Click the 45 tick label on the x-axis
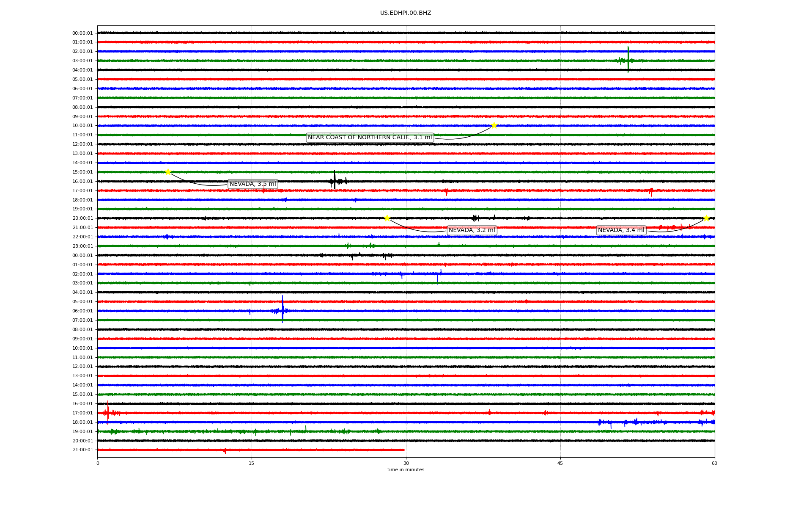The width and height of the screenshot is (812, 508). 560,463
